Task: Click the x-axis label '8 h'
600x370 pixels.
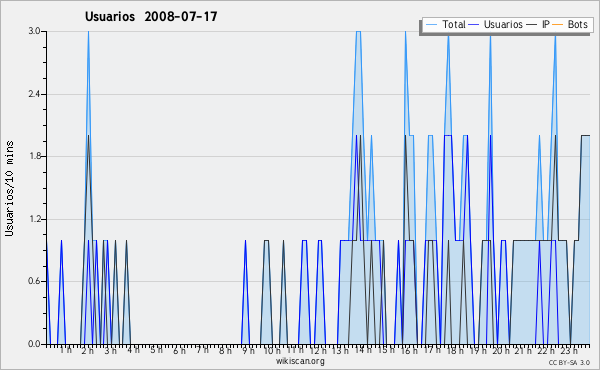Action: coord(225,350)
